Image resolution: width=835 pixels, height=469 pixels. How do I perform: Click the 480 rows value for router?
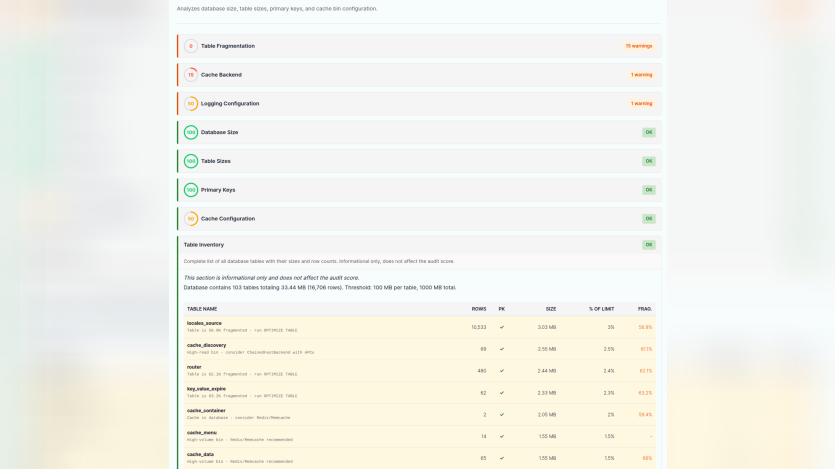pyautogui.click(x=482, y=371)
